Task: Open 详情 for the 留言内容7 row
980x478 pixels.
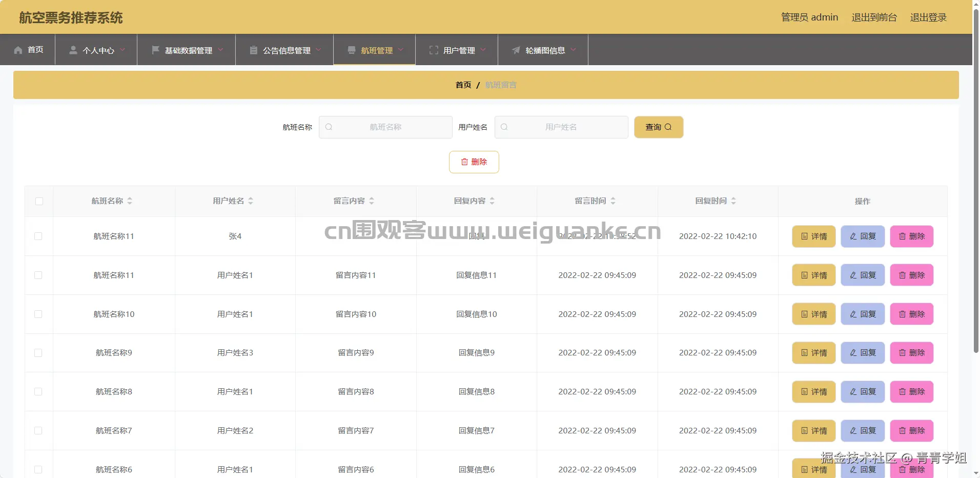Action: (814, 431)
